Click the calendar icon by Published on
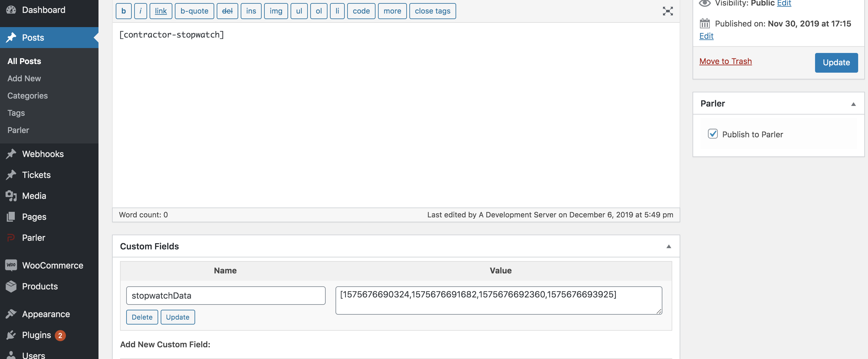 tap(705, 23)
